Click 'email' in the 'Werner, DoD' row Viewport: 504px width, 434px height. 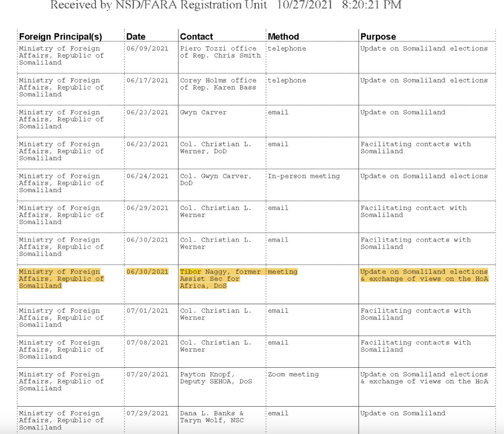tap(278, 144)
